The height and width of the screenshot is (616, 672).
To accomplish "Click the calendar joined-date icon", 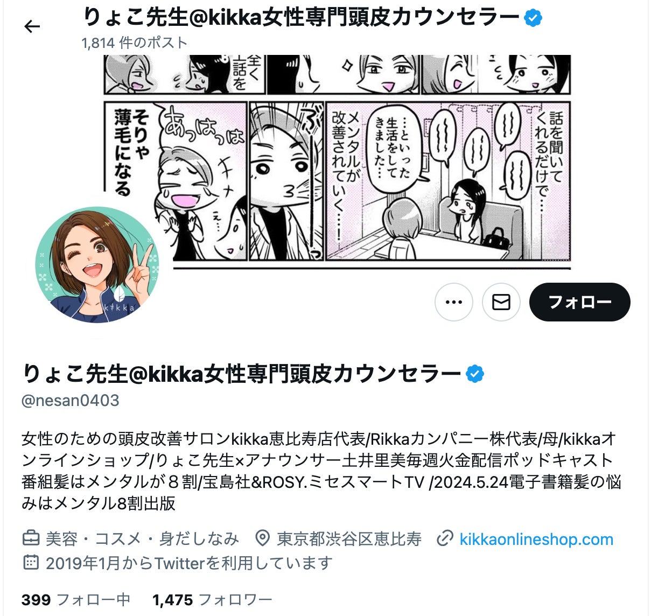I will (x=31, y=562).
